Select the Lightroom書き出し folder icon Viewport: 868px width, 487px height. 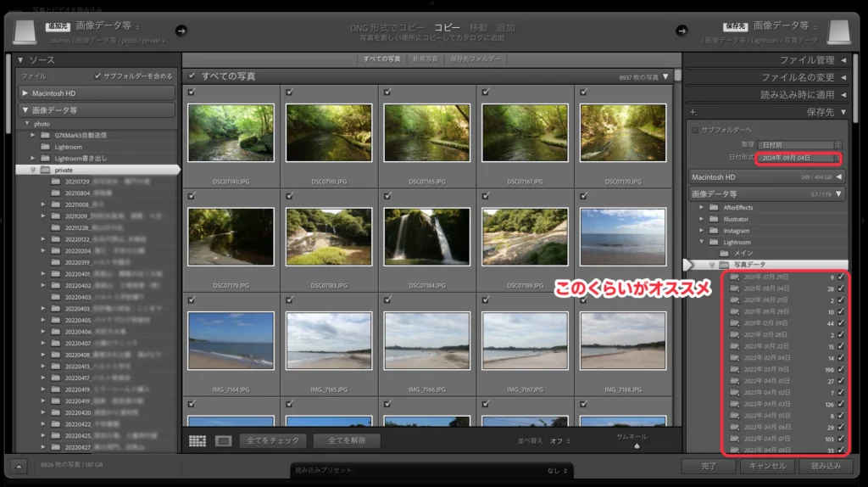point(46,158)
